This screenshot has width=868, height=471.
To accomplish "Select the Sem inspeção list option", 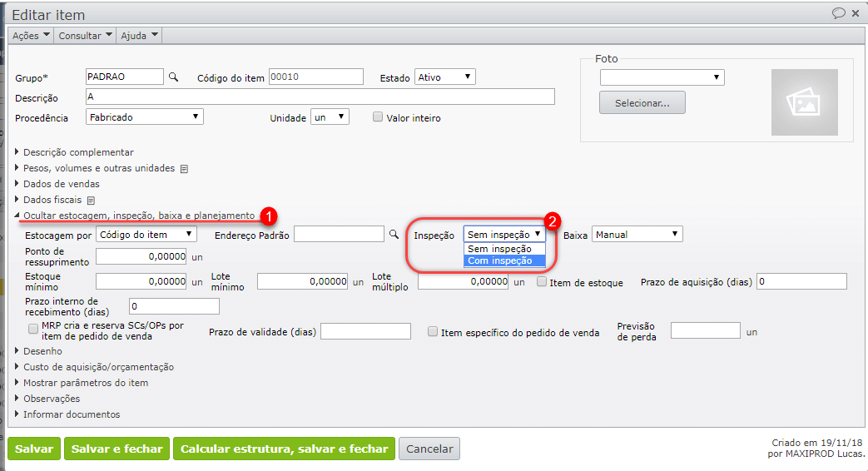I will 504,249.
